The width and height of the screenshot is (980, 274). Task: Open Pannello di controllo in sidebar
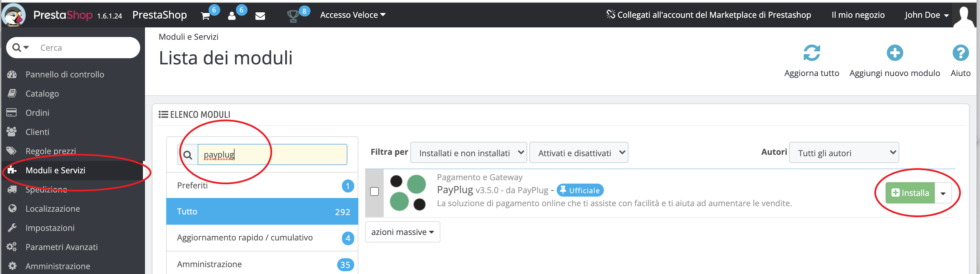tap(65, 74)
